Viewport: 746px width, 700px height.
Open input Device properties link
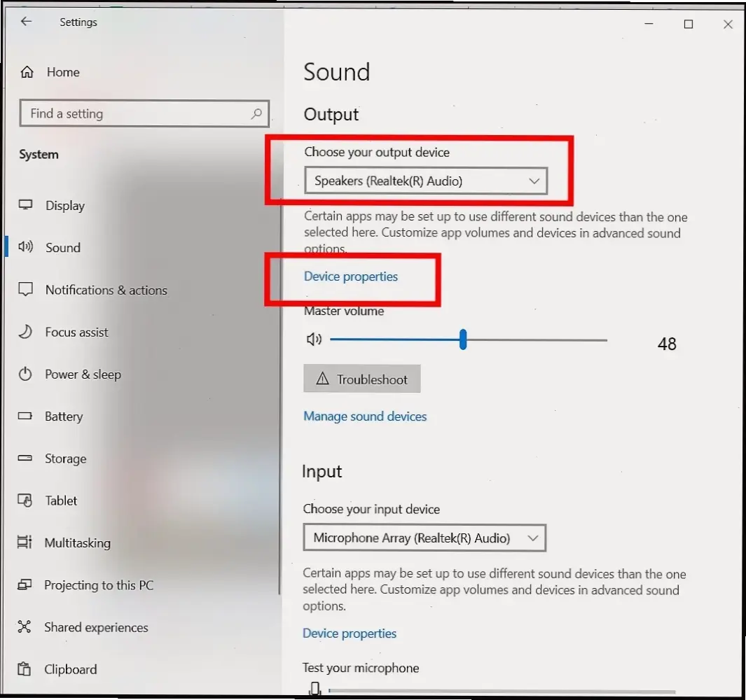pyautogui.click(x=350, y=633)
